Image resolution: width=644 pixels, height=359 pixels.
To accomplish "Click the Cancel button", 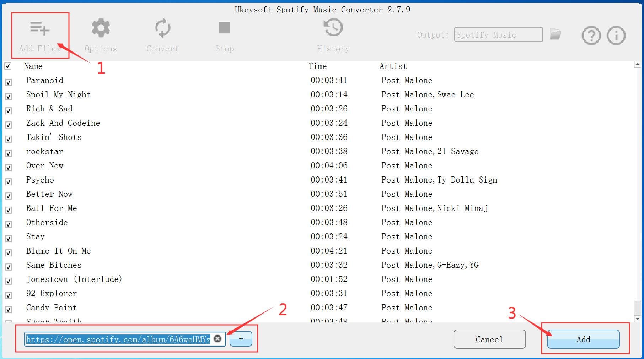I will 489,339.
